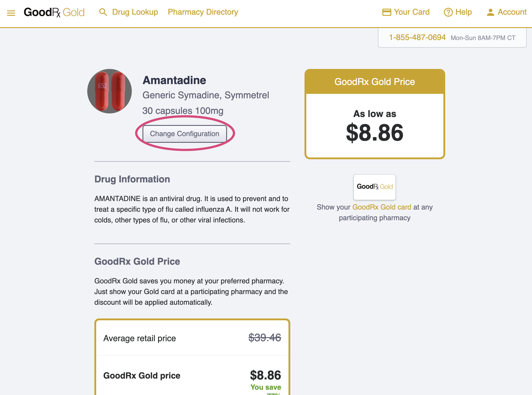Click the GoodRx Gold logo
The width and height of the screenshot is (532, 395).
point(54,12)
